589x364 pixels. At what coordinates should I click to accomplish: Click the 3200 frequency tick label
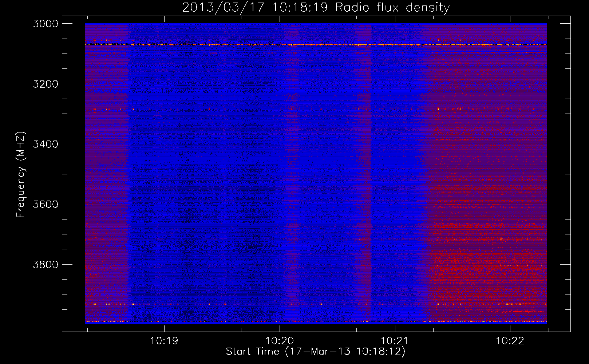coord(46,84)
